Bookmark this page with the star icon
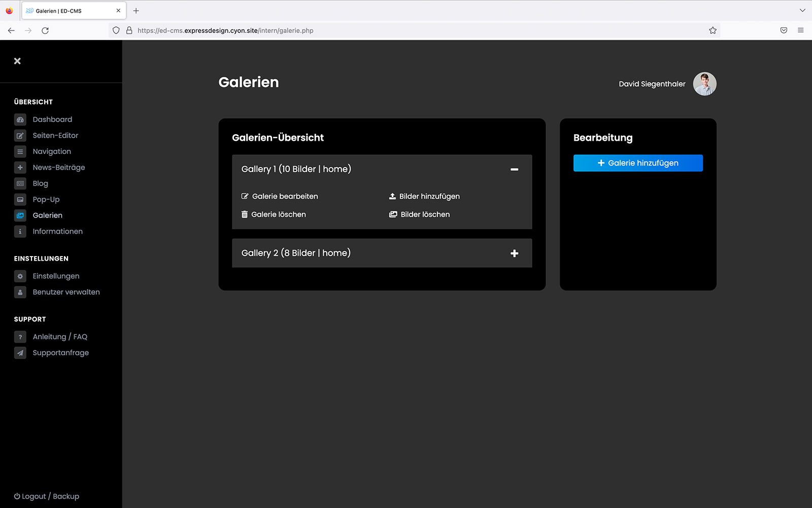Viewport: 812px width, 508px height. [713, 30]
